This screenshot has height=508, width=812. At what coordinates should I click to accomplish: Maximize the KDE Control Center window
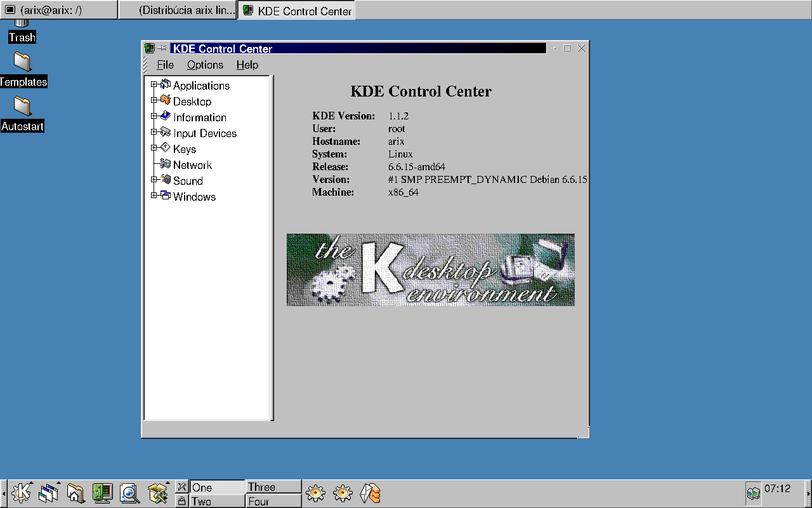567,48
